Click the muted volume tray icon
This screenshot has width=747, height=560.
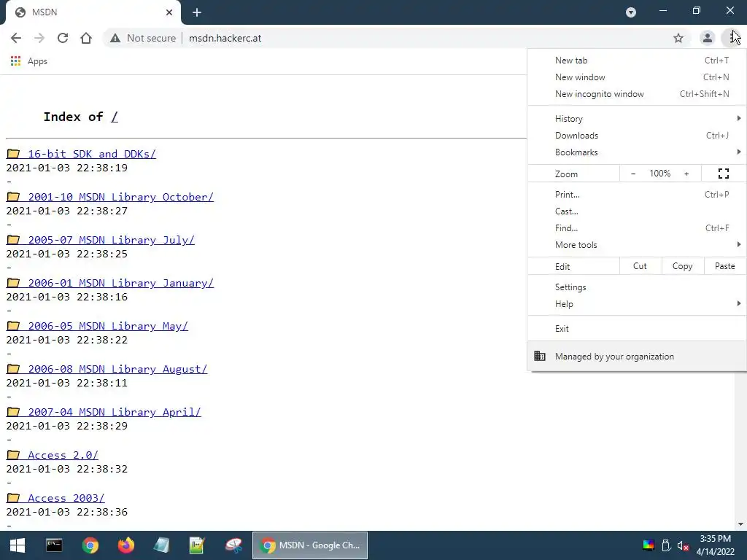point(683,545)
